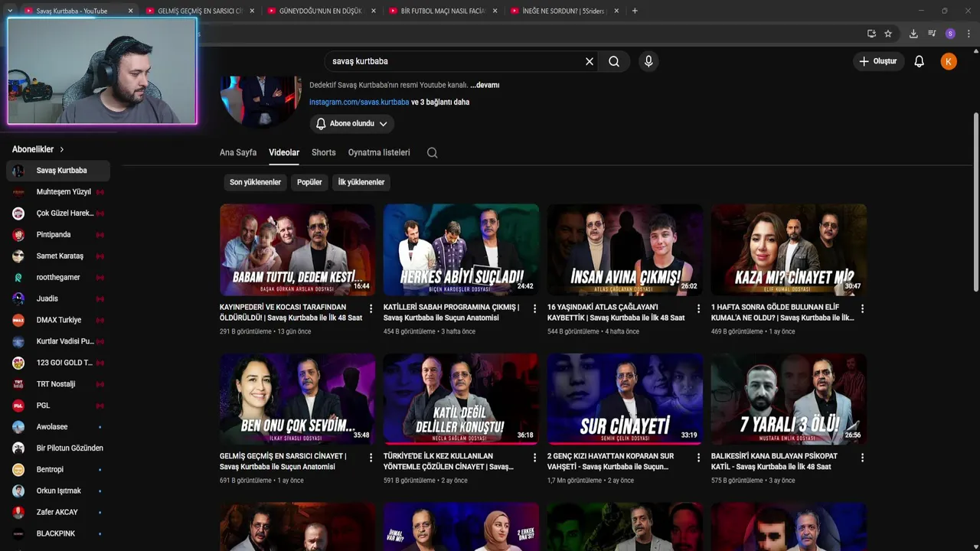Open roothegamer subscription channel

58,278
